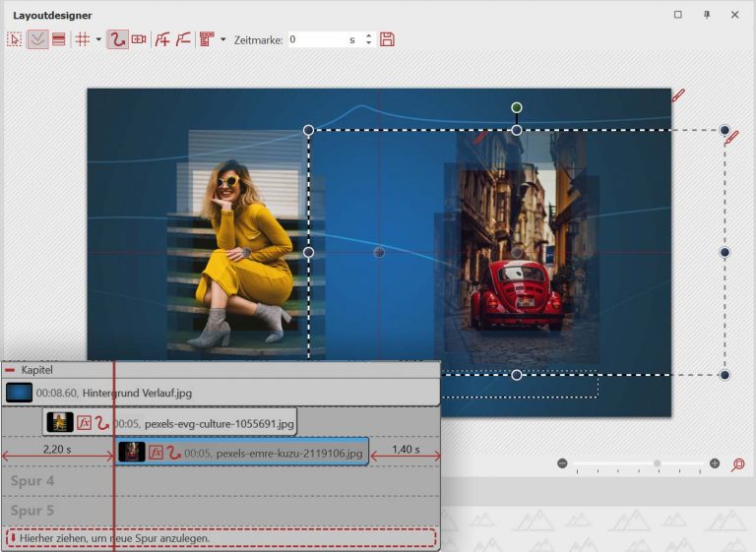
Task: Focus the Zeitmarke input field
Action: point(318,39)
